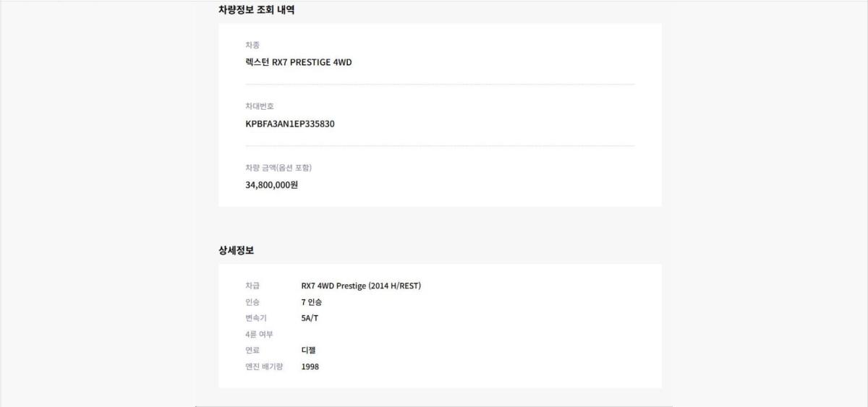Screen dimensions: 868x407
Task: Click the 인승 row label
Action: [x=252, y=302]
